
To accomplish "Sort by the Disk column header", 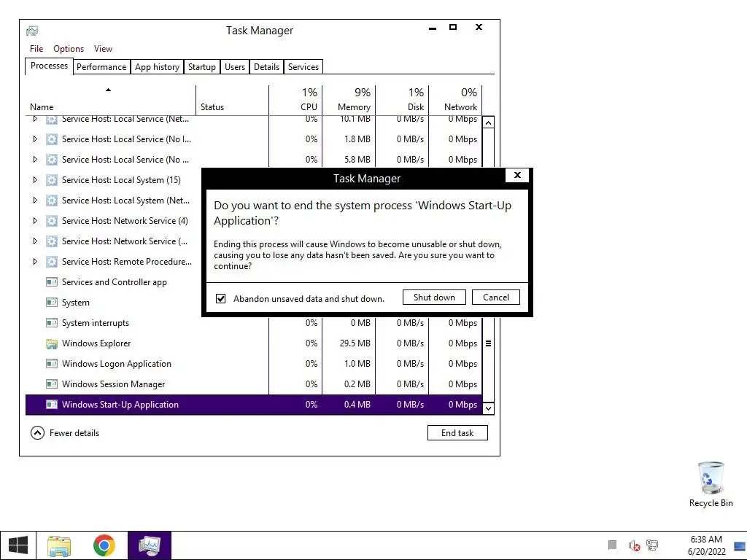I will [403, 100].
